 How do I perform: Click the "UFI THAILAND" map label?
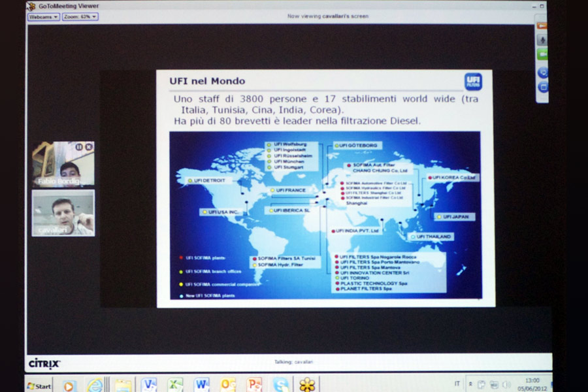click(434, 237)
